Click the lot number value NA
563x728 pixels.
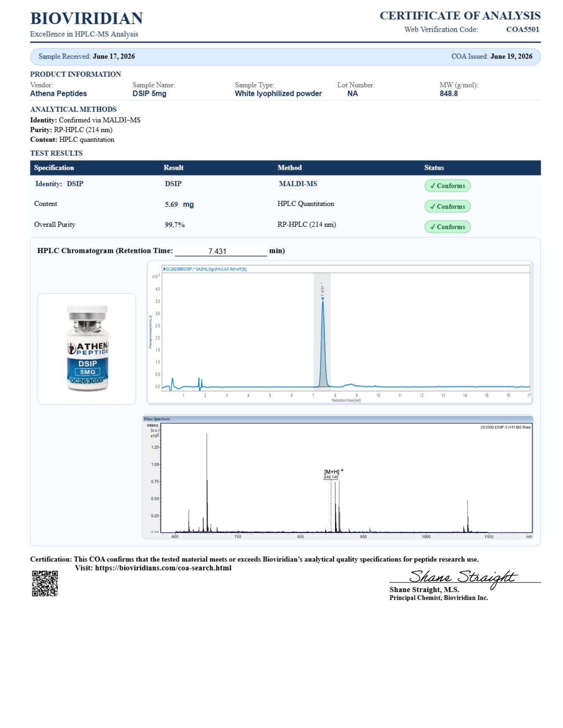(x=353, y=94)
